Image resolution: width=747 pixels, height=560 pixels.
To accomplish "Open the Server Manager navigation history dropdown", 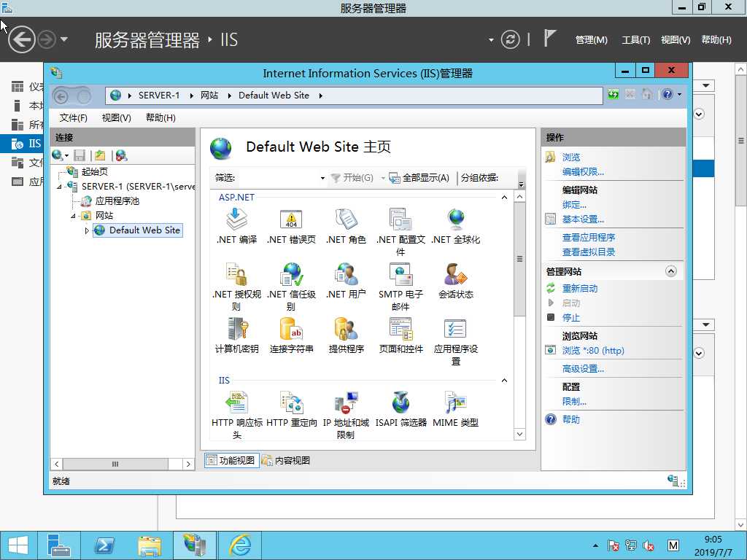I will (x=64, y=39).
